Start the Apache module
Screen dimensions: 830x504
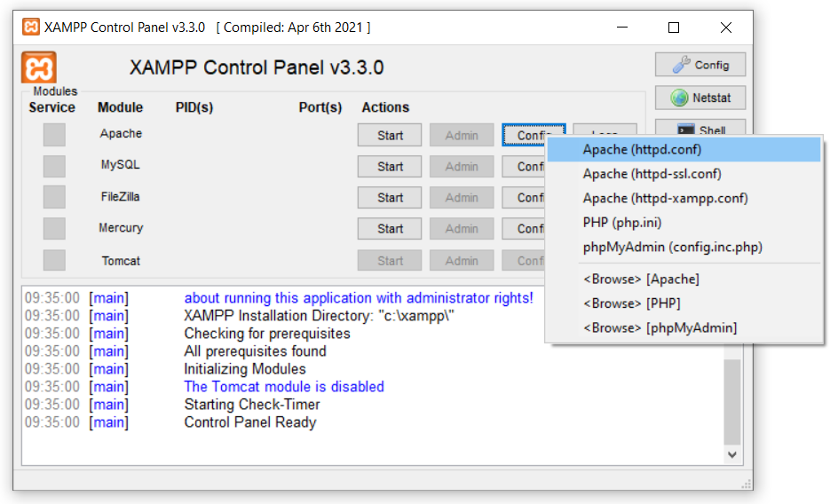390,136
